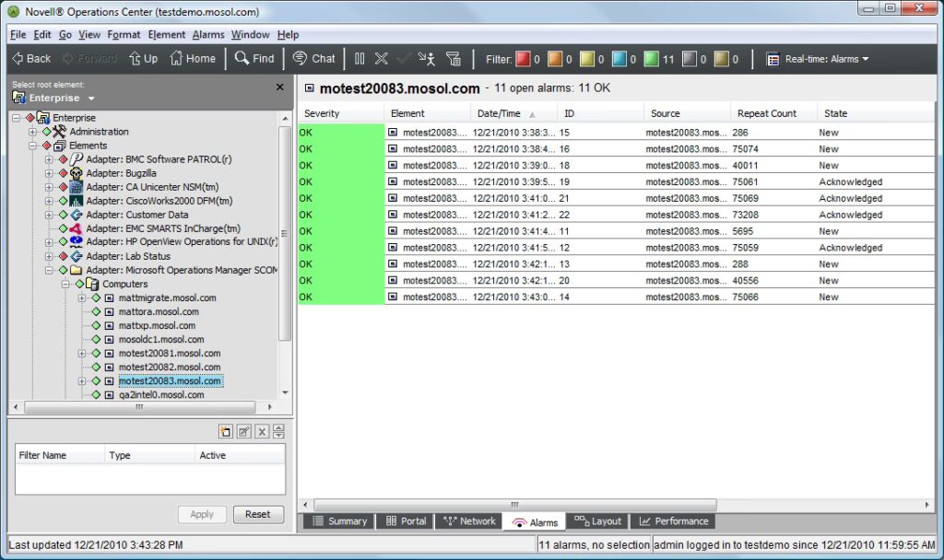Image resolution: width=944 pixels, height=560 pixels.
Task: Click the Reset button
Action: [258, 514]
